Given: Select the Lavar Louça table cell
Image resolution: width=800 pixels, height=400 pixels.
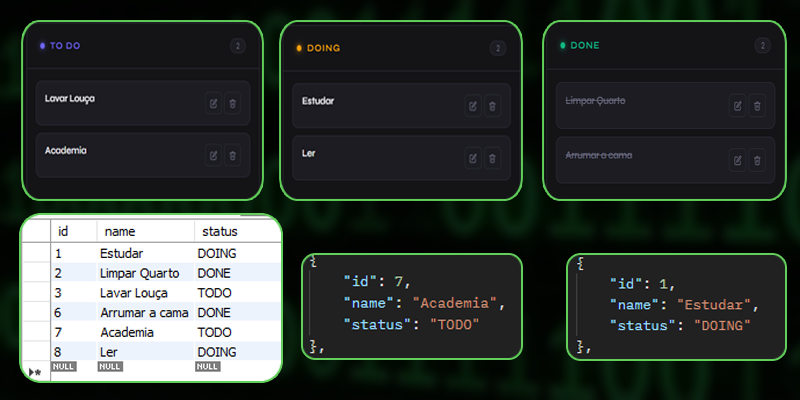Looking at the screenshot, I should pos(145,293).
